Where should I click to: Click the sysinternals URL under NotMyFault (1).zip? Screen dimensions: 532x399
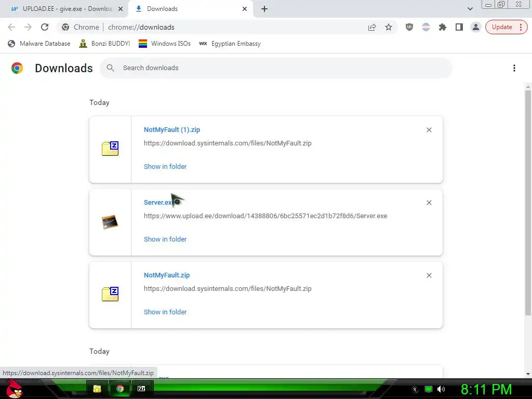click(x=228, y=143)
